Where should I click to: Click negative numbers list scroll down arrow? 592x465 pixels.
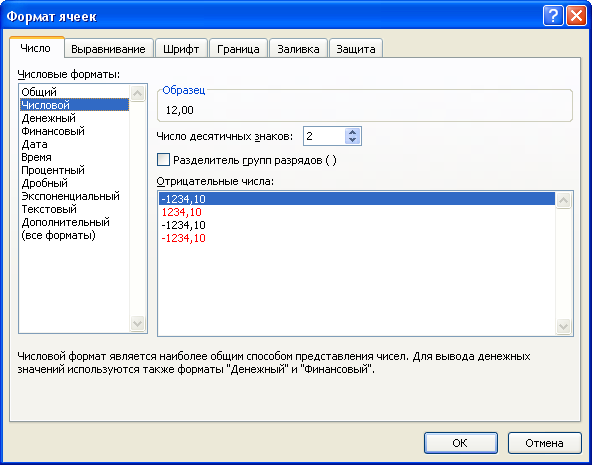point(563,326)
